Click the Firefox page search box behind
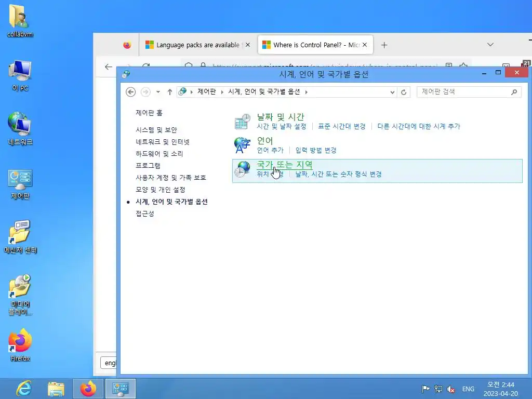Image resolution: width=532 pixels, height=399 pixels. pyautogui.click(x=108, y=363)
